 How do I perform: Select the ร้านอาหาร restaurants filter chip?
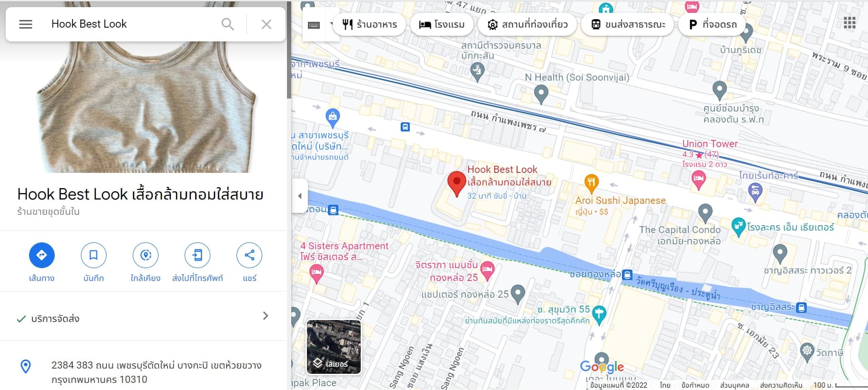tap(369, 24)
